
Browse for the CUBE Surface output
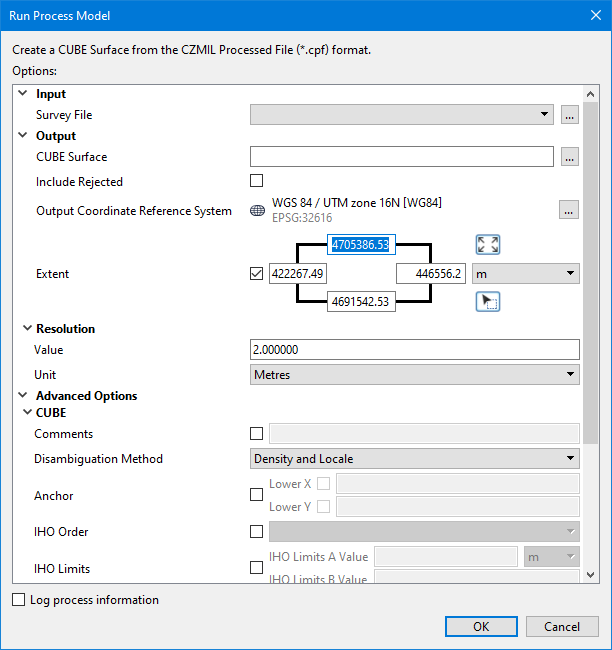[x=569, y=156]
